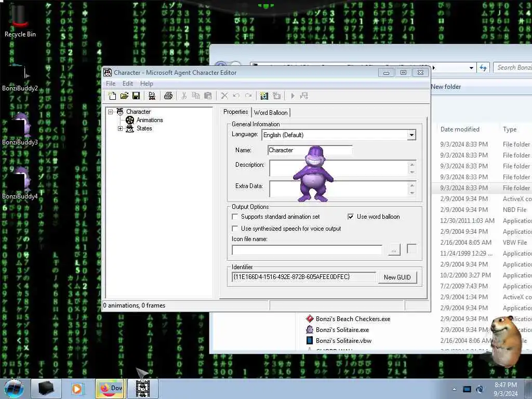Click the Copy toolbar icon
532x399 pixels.
196,96
